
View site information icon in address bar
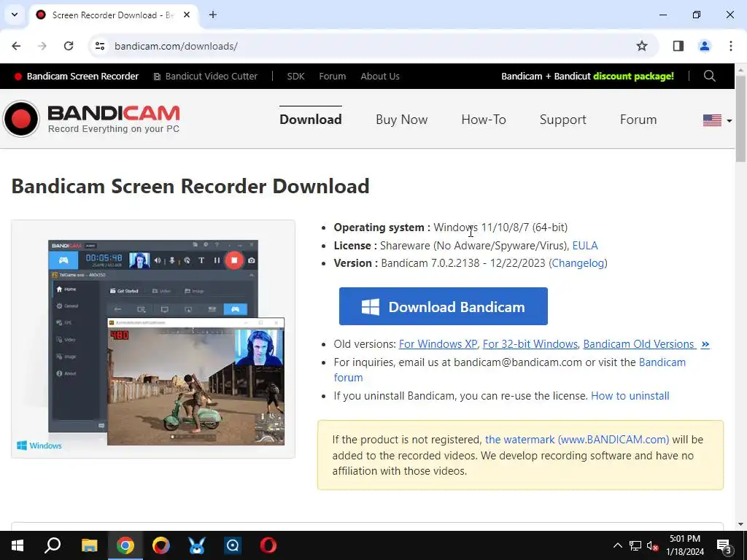tap(100, 46)
